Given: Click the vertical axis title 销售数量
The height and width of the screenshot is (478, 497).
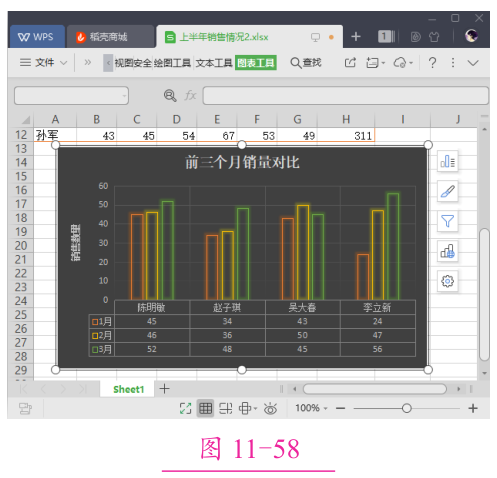Looking at the screenshot, I should coord(75,242).
